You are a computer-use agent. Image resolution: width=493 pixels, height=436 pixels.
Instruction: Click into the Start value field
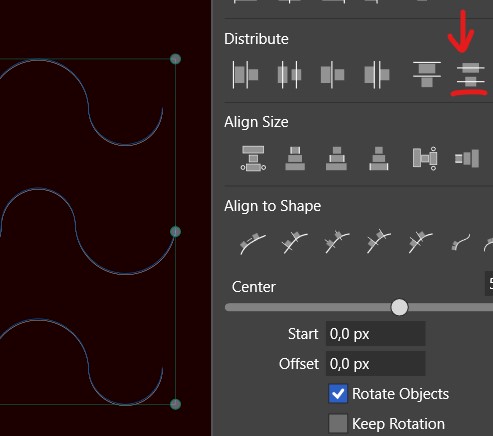(375, 334)
